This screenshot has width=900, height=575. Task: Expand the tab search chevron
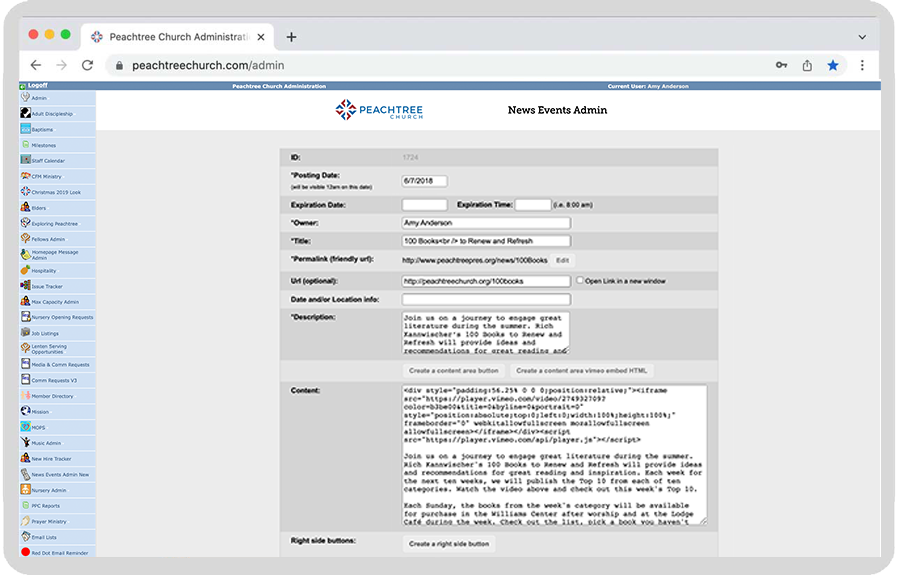[862, 37]
